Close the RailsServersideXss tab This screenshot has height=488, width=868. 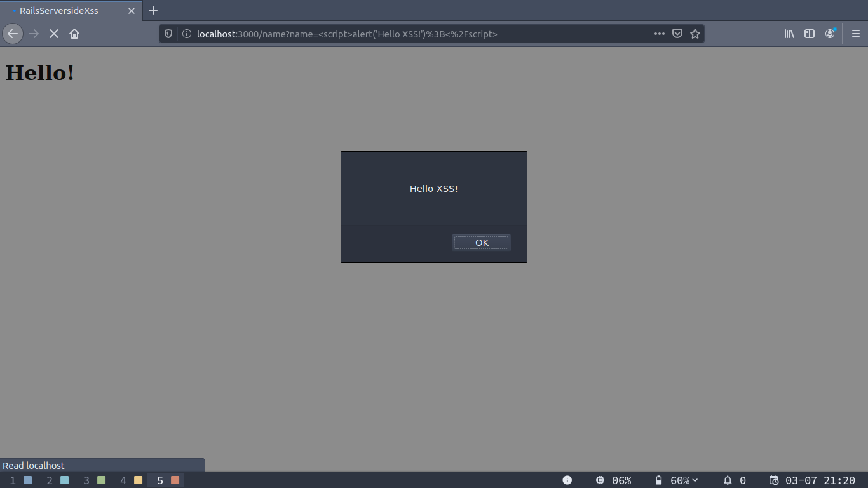(132, 11)
